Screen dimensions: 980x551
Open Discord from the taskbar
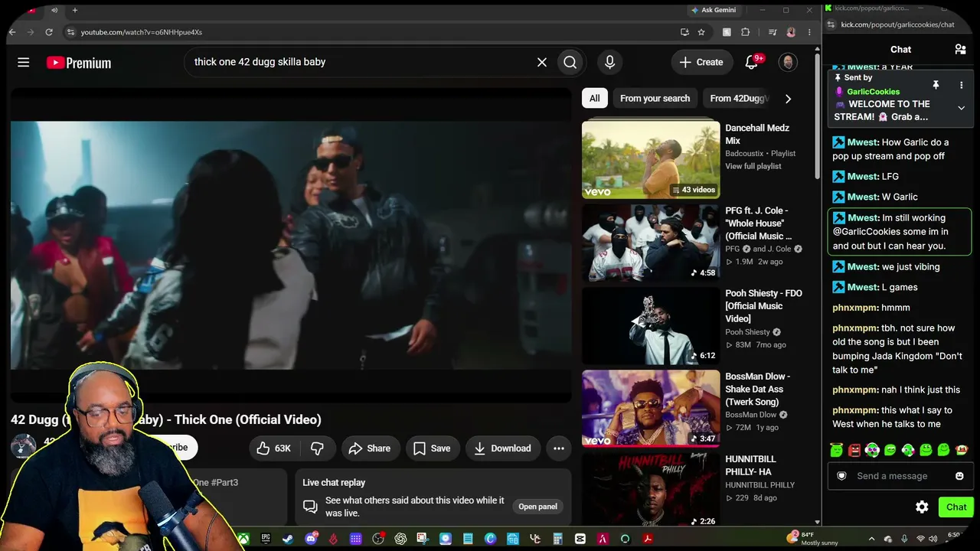tap(311, 539)
